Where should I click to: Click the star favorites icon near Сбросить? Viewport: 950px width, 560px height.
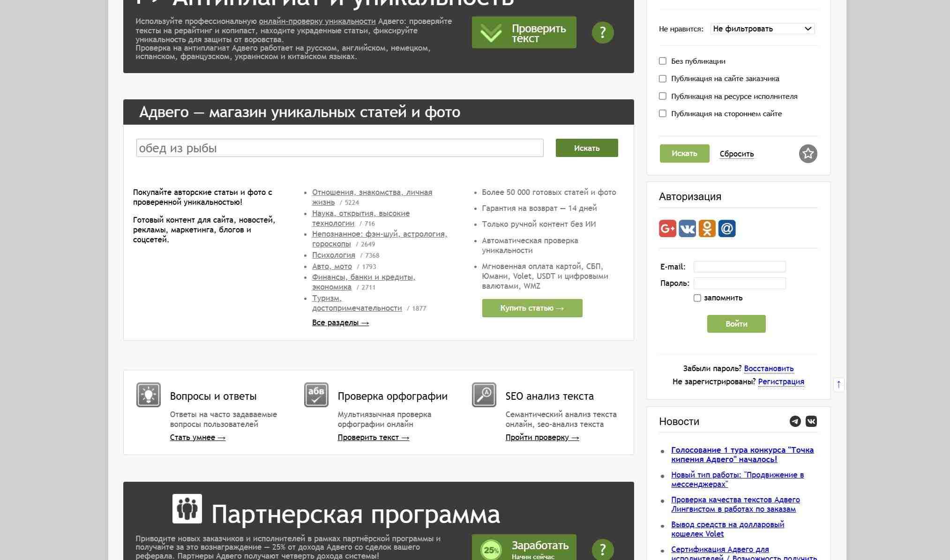point(808,154)
